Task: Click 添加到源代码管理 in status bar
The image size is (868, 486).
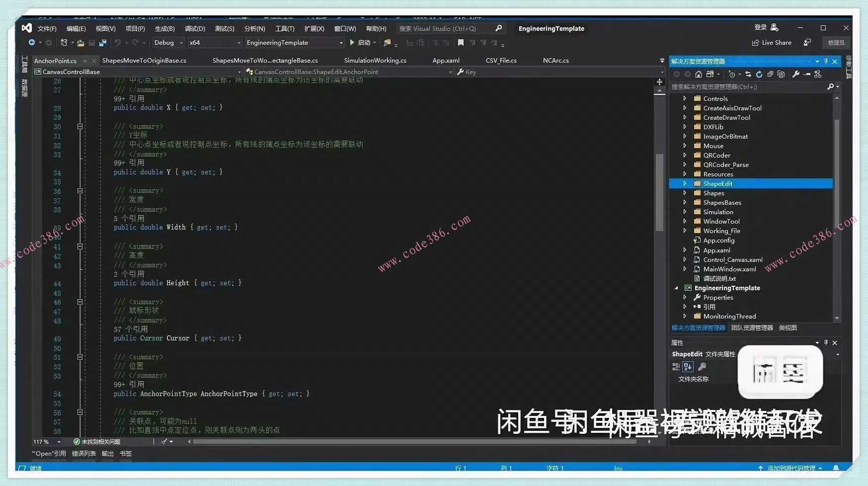Action: (791, 468)
